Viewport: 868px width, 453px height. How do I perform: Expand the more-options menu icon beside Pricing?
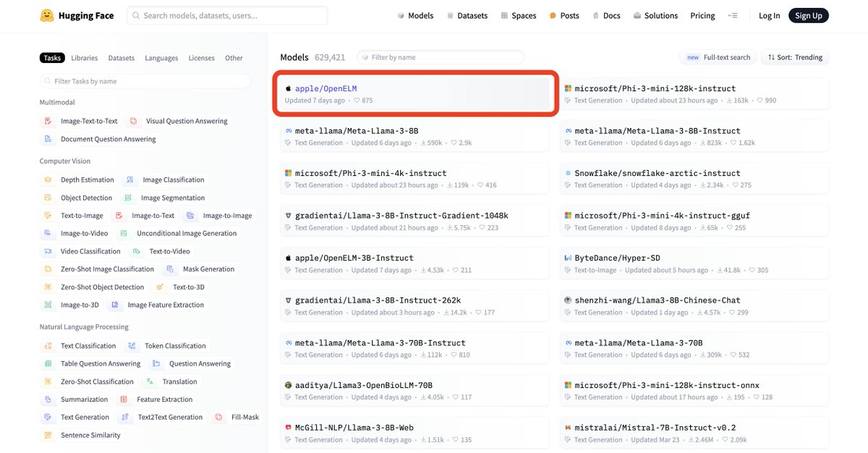[x=733, y=15]
